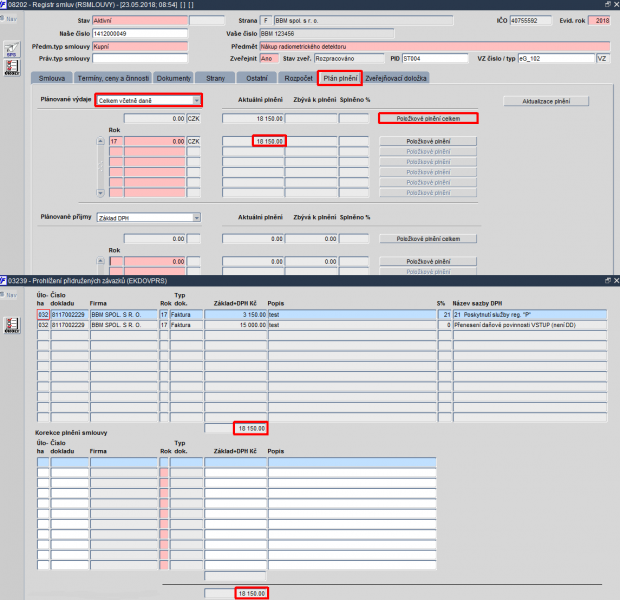
Task: Select Úloha 032 cell in first invoice row
Action: coord(43,315)
